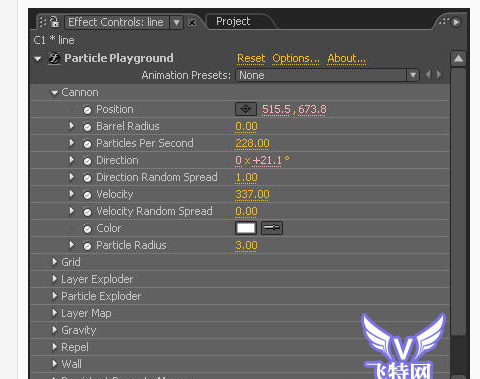Image resolution: width=480 pixels, height=379 pixels.
Task: Toggle the Direction Random Spread stopwatch
Action: (x=87, y=178)
